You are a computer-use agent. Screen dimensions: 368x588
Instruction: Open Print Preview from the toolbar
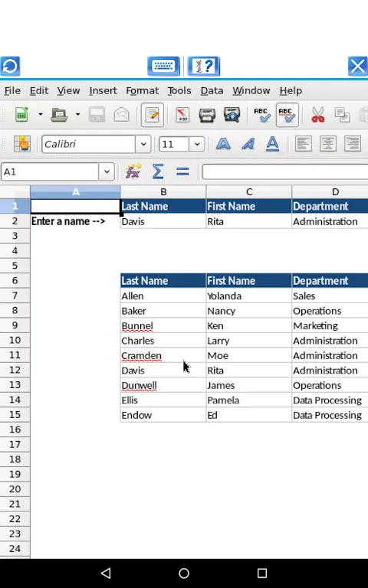pos(232,115)
